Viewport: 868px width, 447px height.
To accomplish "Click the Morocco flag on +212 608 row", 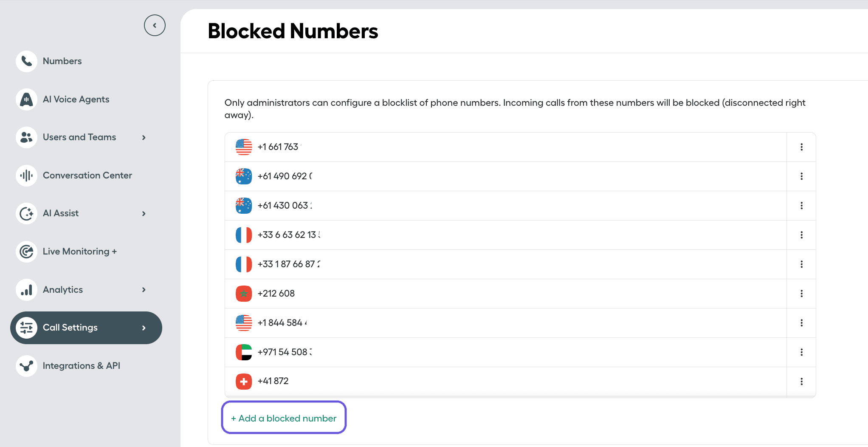I will [243, 293].
